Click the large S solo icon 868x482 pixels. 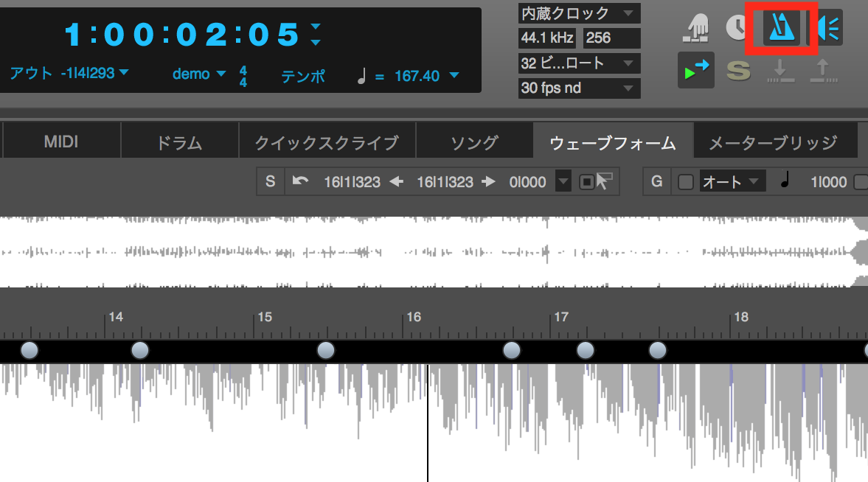point(738,71)
